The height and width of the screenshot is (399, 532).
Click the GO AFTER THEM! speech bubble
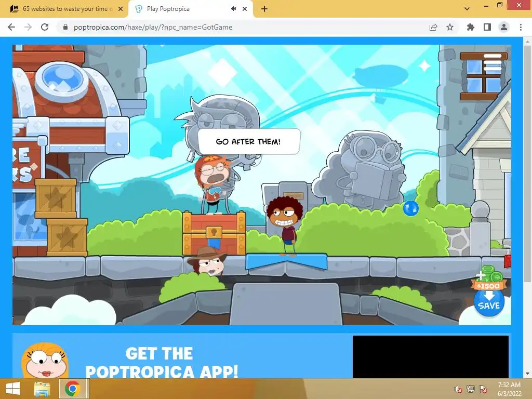(x=249, y=141)
